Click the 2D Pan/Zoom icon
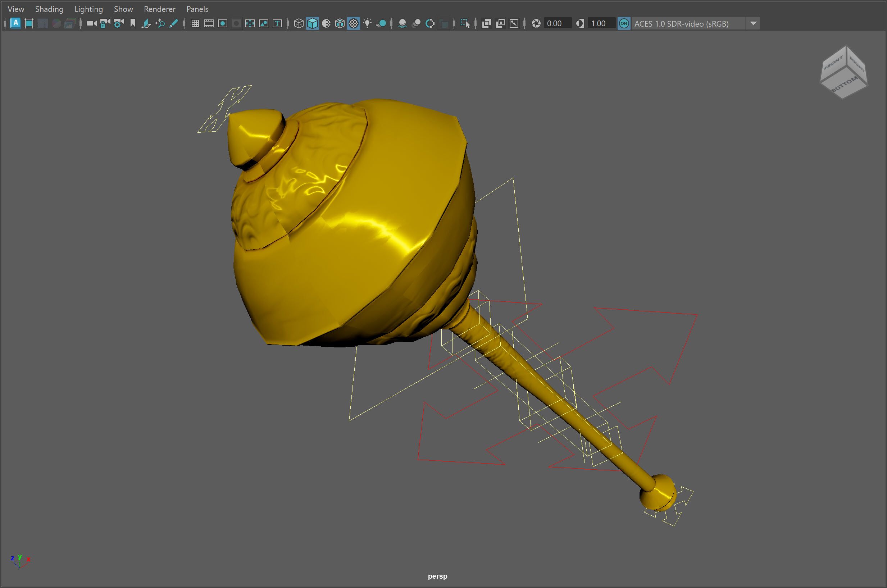Viewport: 887px width, 588px height. [160, 24]
